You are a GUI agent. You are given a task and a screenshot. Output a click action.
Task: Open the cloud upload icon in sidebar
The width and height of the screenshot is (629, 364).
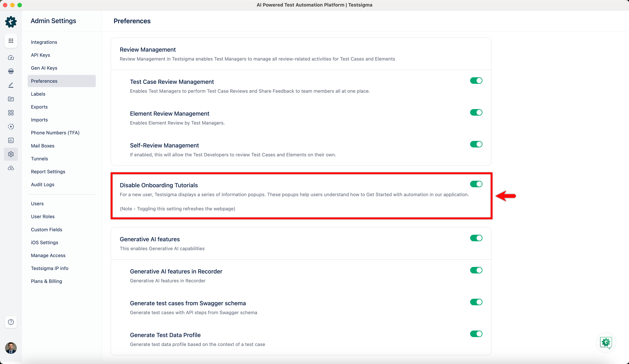(x=11, y=168)
